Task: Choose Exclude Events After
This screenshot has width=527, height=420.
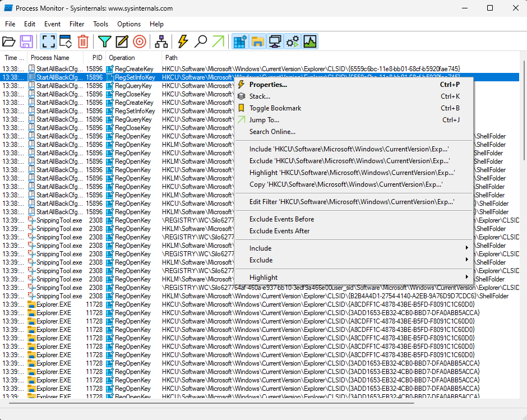Action: click(x=354, y=231)
